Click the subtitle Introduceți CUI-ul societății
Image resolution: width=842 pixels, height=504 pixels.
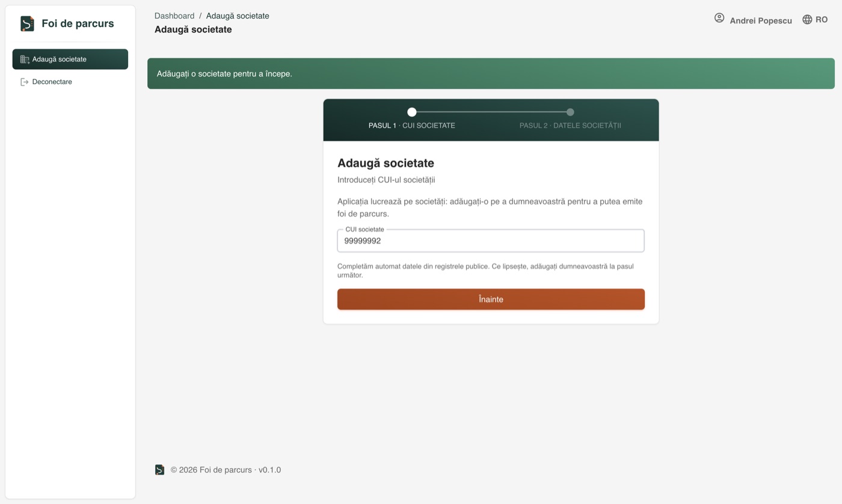(386, 180)
